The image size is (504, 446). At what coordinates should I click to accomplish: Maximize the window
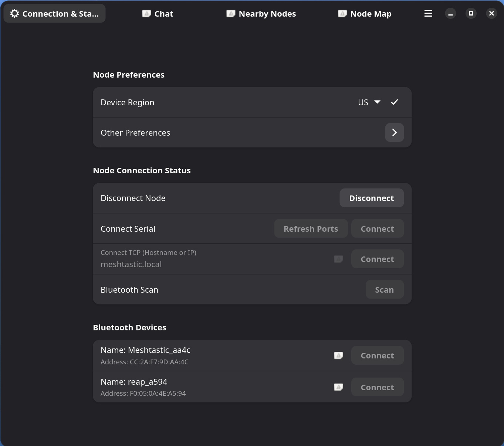(471, 14)
